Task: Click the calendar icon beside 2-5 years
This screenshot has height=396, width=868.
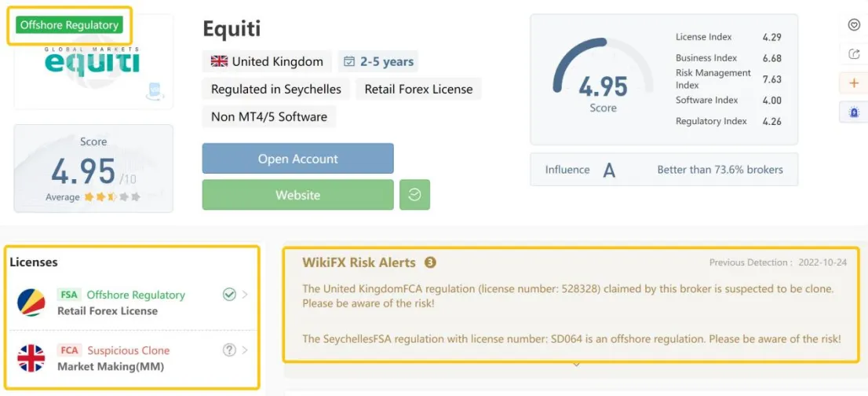Action: (348, 61)
